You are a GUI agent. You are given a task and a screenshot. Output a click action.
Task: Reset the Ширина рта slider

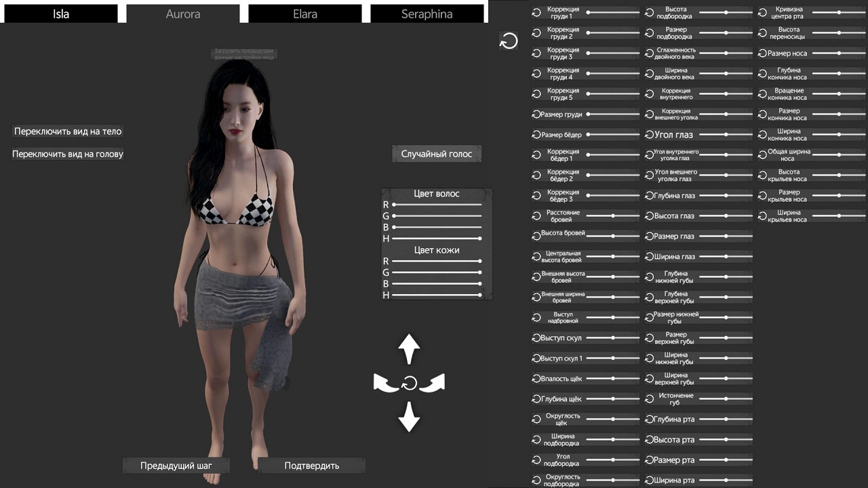pos(650,481)
